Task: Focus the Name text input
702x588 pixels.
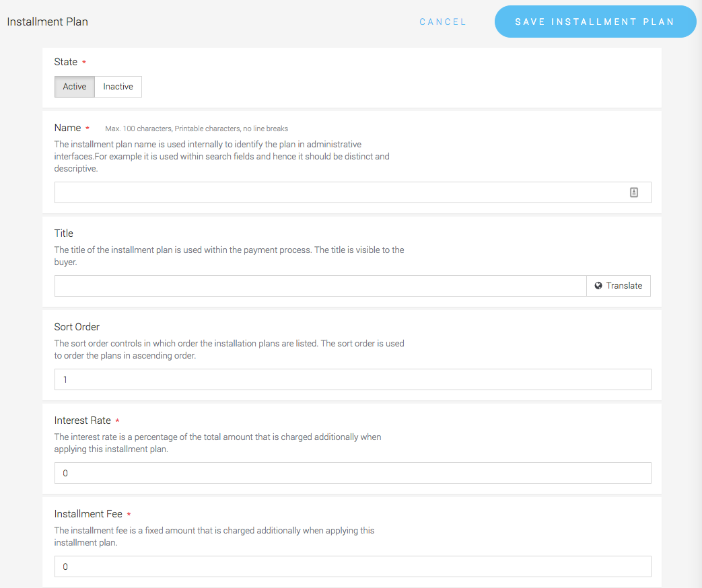Action: 337,192
